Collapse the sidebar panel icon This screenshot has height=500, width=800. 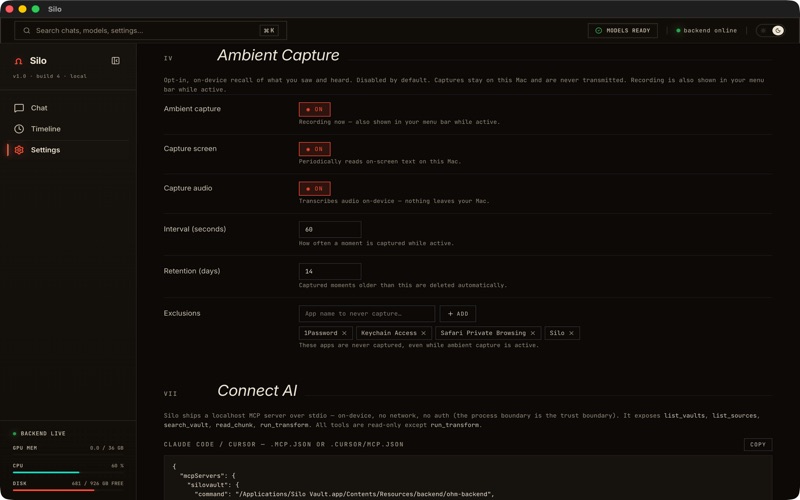[115, 61]
